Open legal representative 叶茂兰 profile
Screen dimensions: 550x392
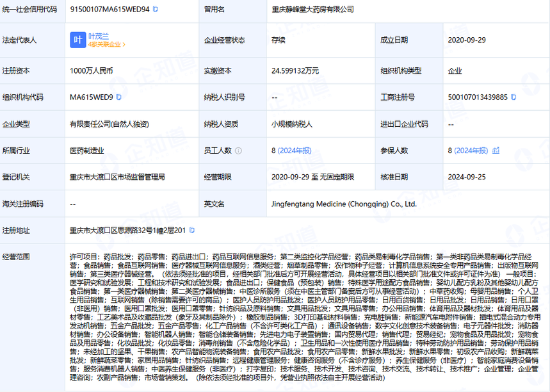coord(99,36)
